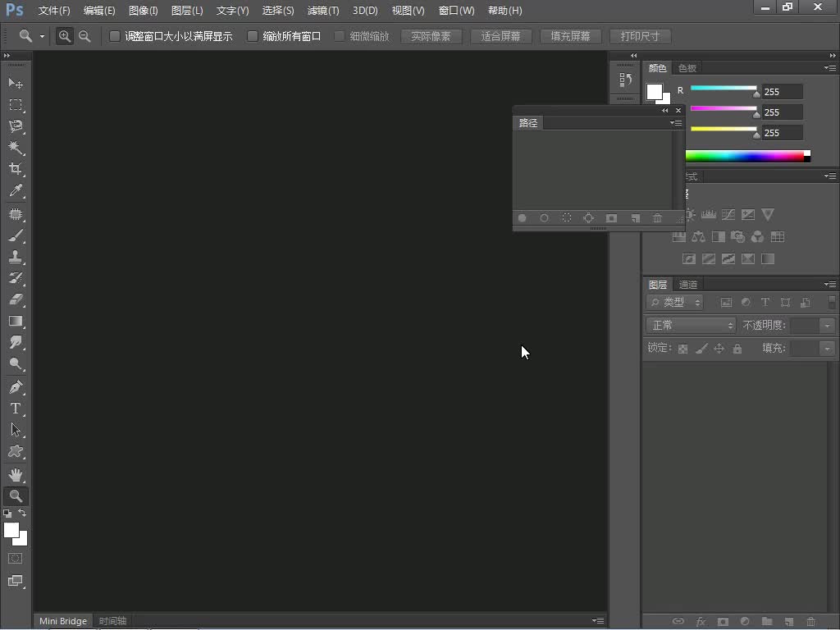Check 细微缩放 option
Screen dimensions: 840x630
339,36
